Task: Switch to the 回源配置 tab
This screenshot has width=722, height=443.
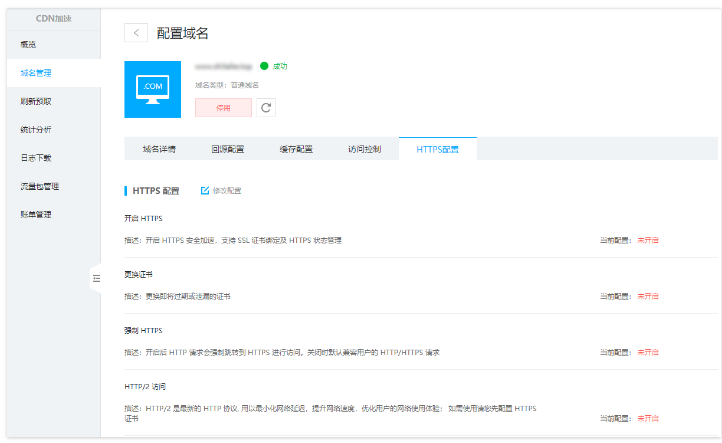Action: (227, 149)
